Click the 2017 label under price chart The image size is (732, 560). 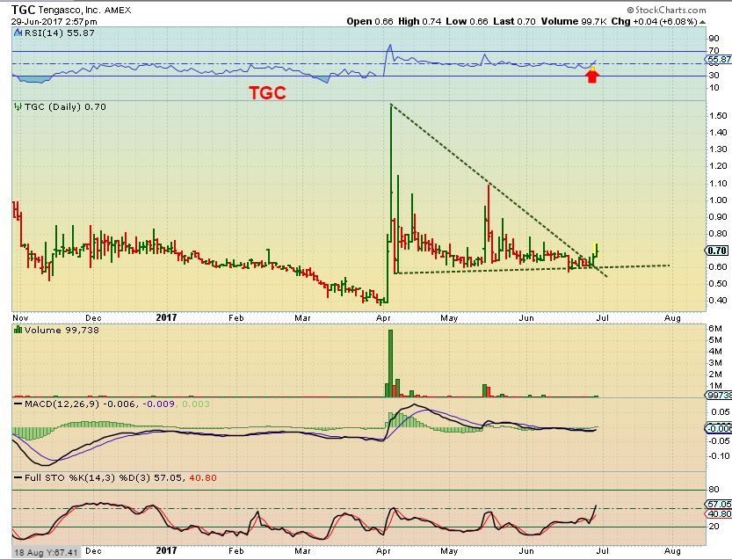(x=166, y=317)
